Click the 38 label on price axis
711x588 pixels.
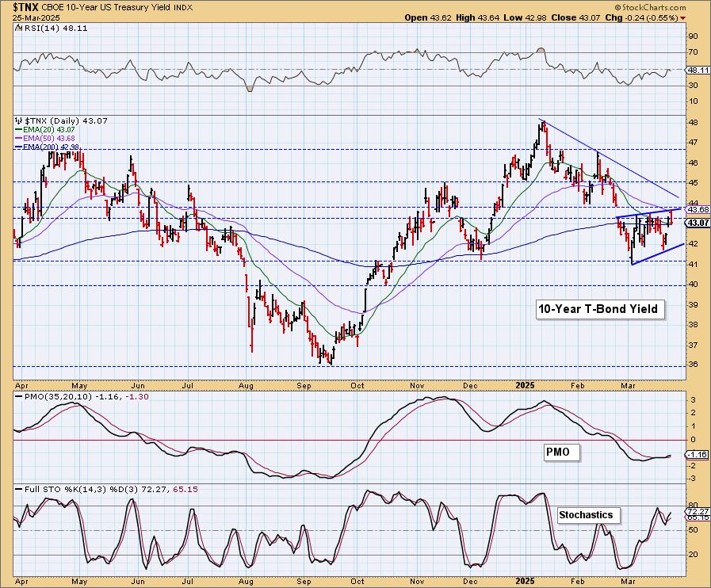tap(694, 325)
